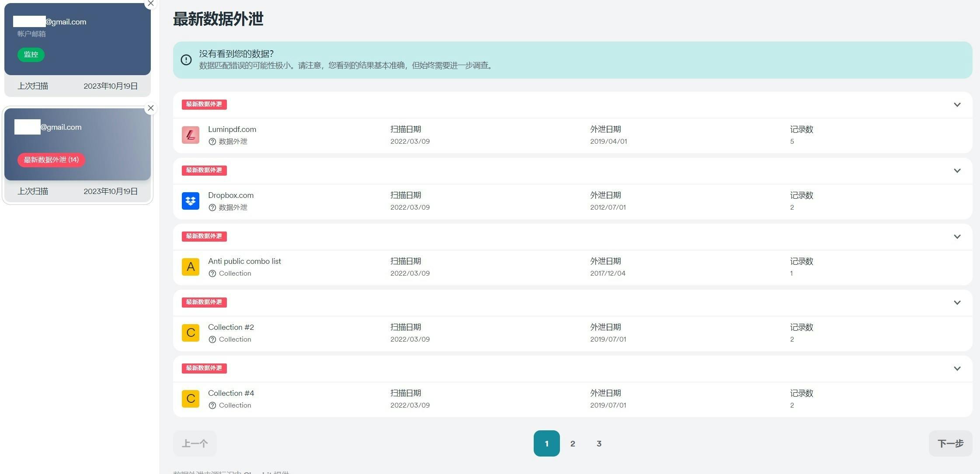Click the Dropbox logo icon
980x474 pixels.
pos(191,201)
